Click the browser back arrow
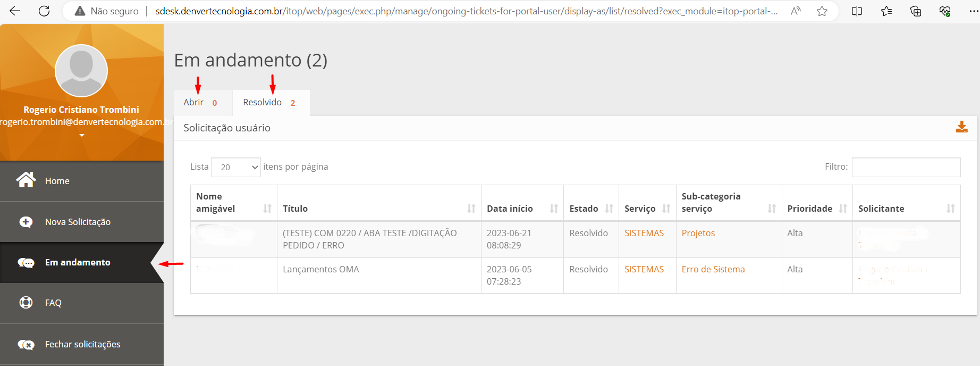 click(15, 11)
